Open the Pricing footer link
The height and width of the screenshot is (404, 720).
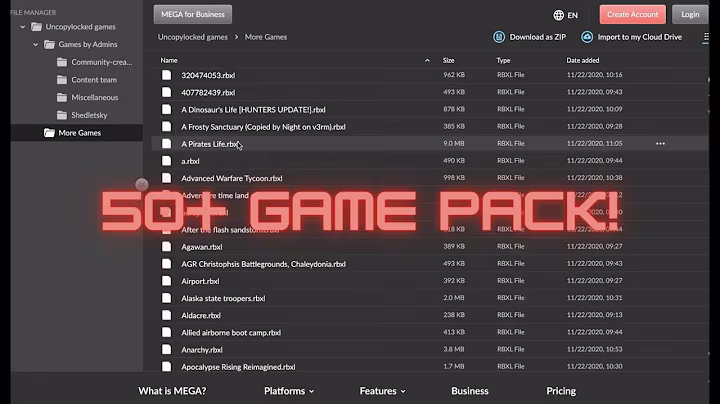(x=561, y=391)
